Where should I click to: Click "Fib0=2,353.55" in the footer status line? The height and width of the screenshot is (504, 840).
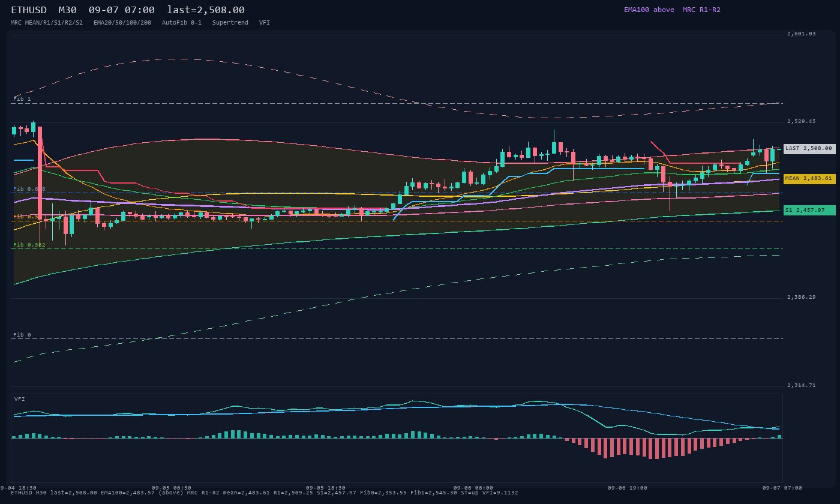click(x=383, y=493)
